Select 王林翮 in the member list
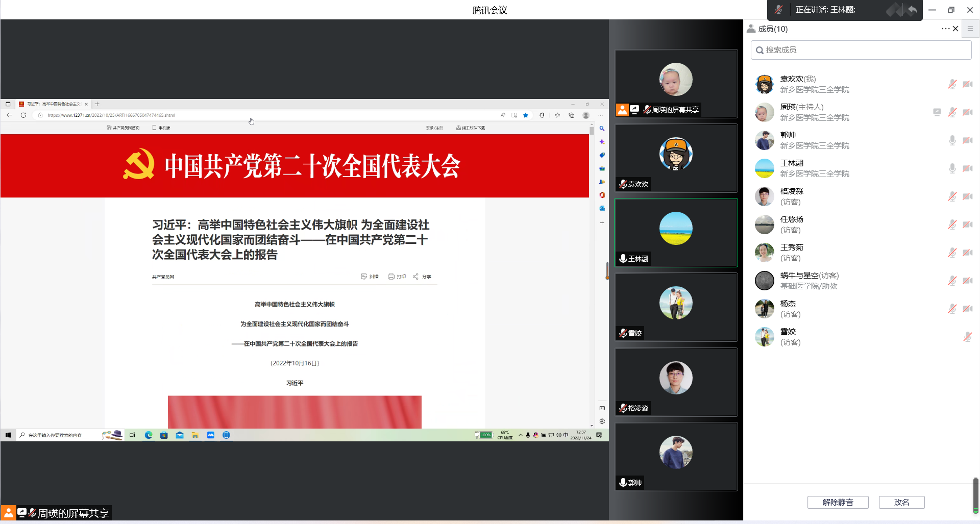The width and height of the screenshot is (980, 524). [x=792, y=163]
